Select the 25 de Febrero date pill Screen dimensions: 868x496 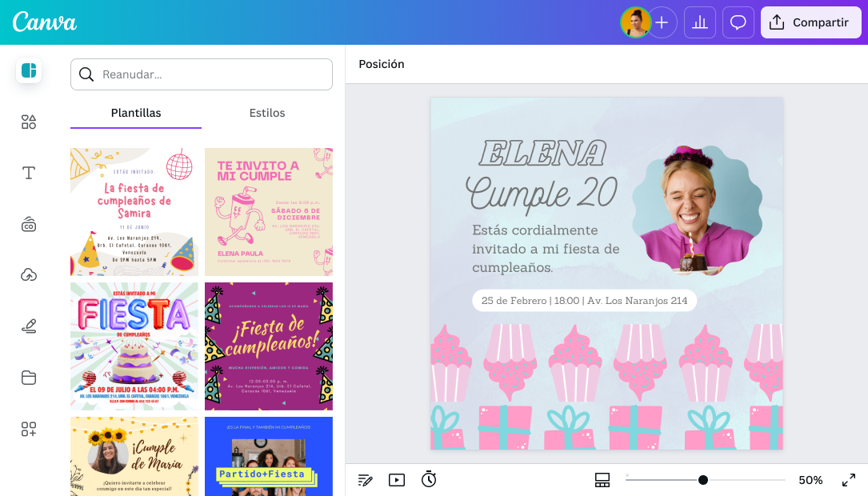coord(584,301)
